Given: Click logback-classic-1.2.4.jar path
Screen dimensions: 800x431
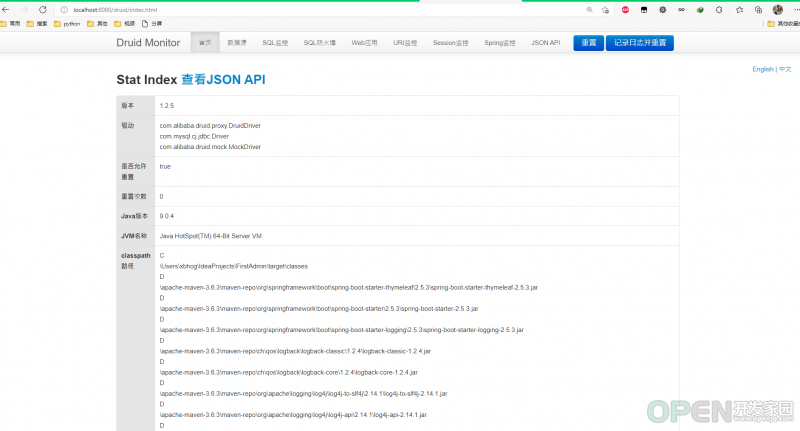Looking at the screenshot, I should click(295, 351).
